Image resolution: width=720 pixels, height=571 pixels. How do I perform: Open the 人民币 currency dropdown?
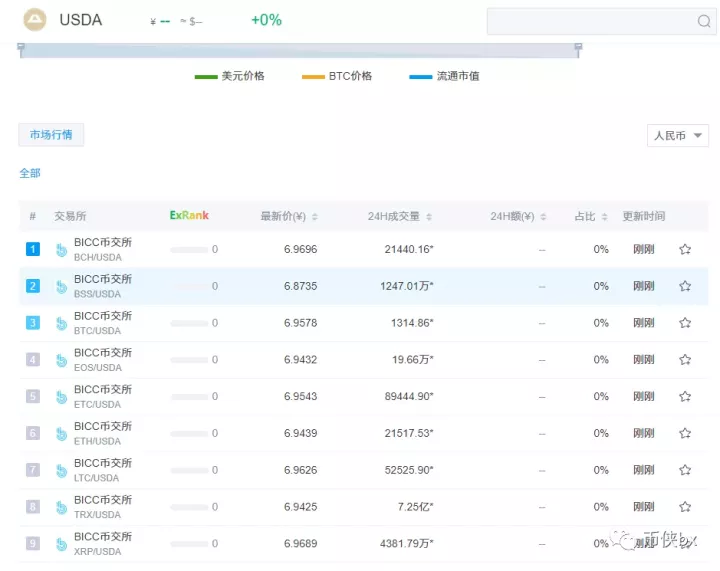pos(678,136)
